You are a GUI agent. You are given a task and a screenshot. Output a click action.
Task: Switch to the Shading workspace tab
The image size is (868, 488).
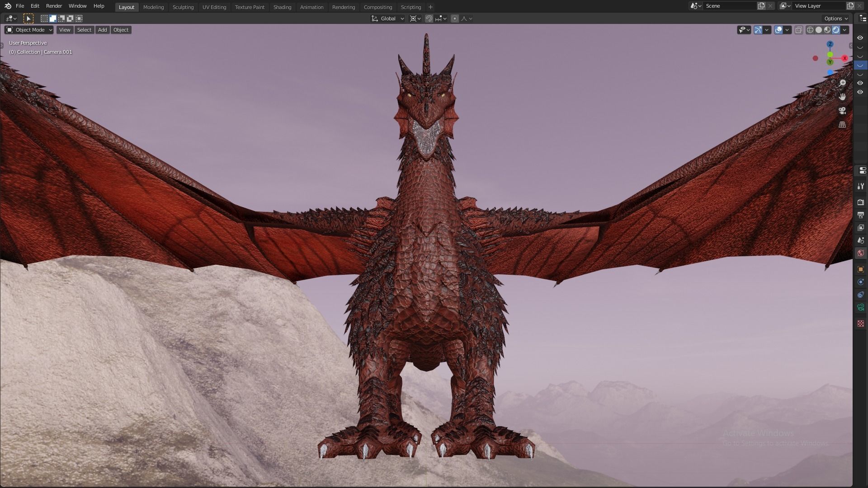click(x=282, y=7)
